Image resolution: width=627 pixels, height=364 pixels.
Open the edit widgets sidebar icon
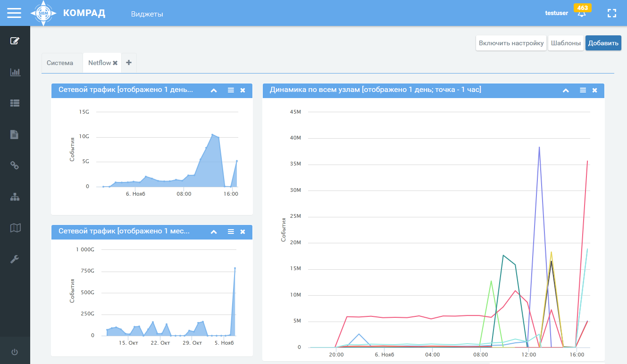tap(15, 41)
